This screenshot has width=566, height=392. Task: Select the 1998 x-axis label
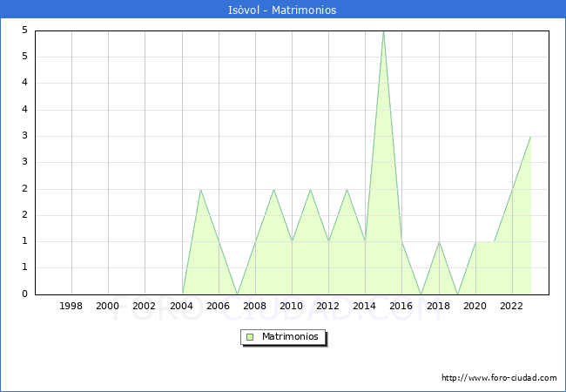tap(71, 306)
